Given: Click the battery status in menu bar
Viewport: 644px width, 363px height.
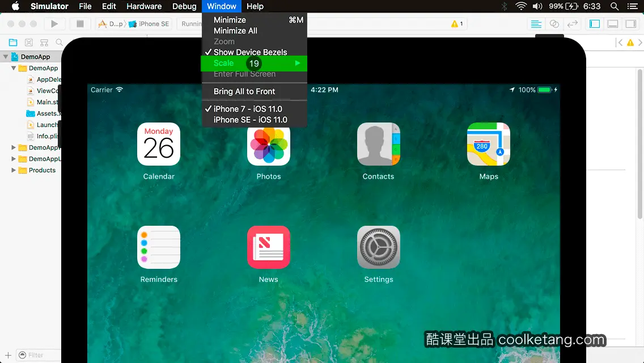Looking at the screenshot, I should coord(563,6).
